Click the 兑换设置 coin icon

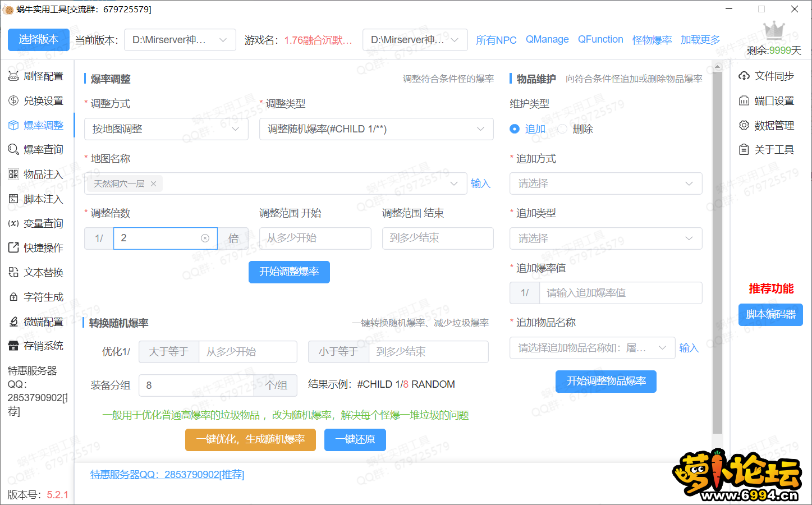pos(13,100)
